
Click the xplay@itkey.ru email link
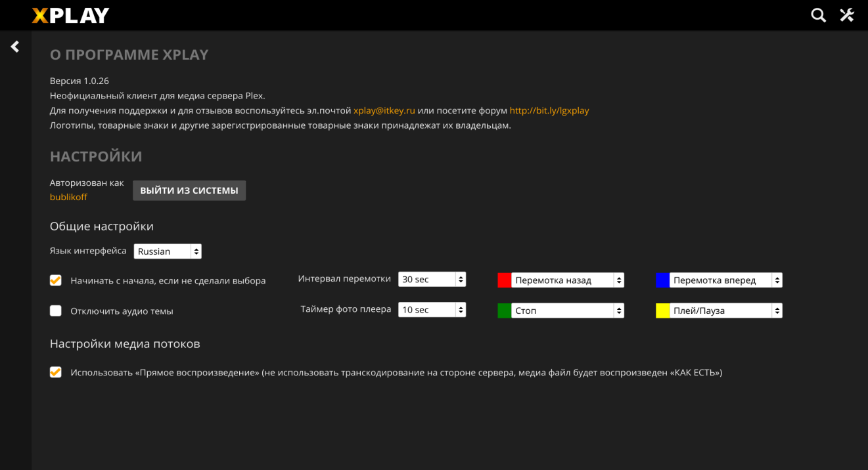click(x=384, y=110)
